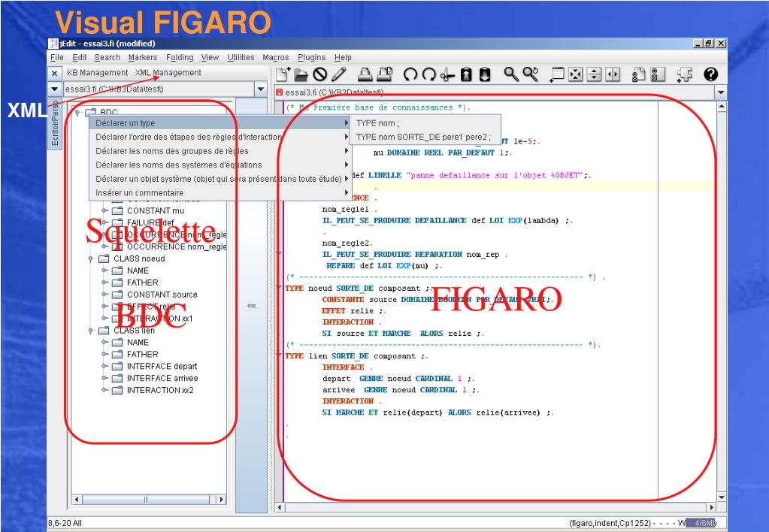769x532 pixels.
Task: Click the editor vertical scrollbar down arrow
Action: pos(722,497)
